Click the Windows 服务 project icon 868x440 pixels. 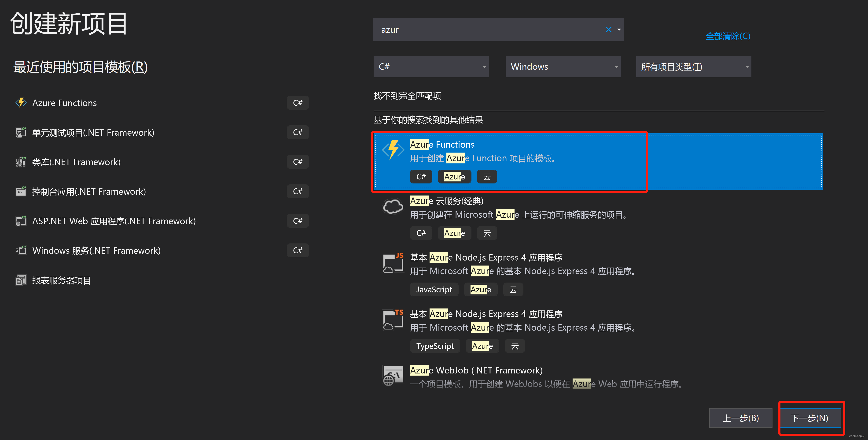click(x=21, y=250)
